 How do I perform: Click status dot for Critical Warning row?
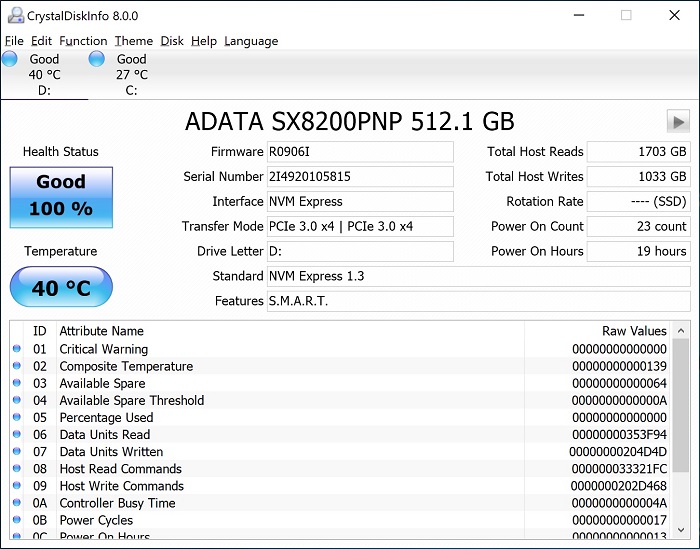(17, 349)
